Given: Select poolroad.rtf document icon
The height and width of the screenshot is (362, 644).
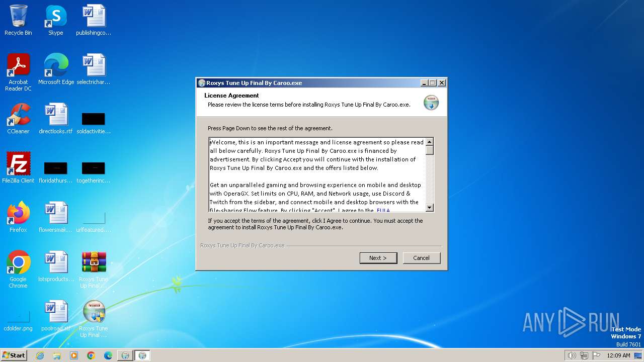Looking at the screenshot, I should pos(56,316).
